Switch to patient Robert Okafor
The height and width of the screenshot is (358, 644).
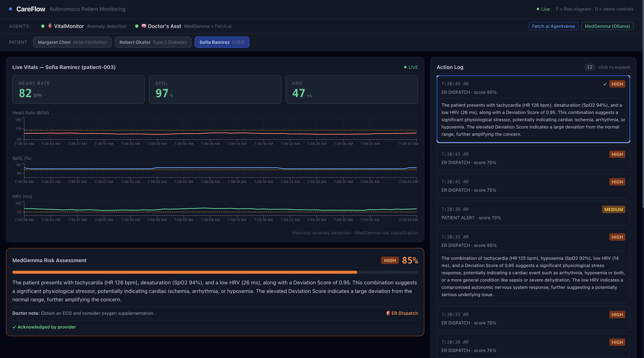(x=153, y=42)
